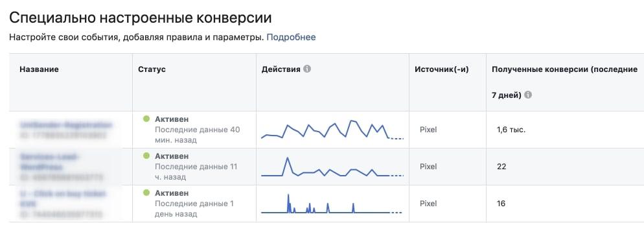Click the activity chart in row with 22

tap(332, 167)
